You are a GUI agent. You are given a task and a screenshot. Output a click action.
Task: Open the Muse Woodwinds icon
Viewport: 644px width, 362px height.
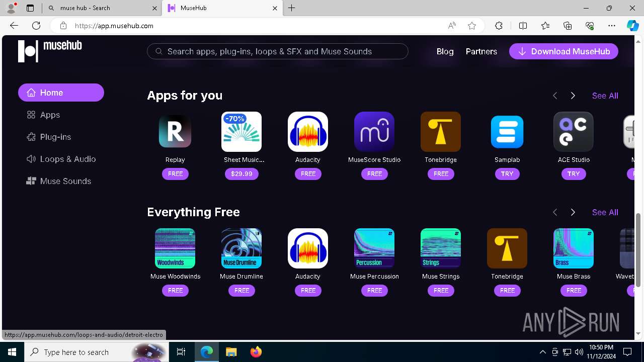point(175,248)
